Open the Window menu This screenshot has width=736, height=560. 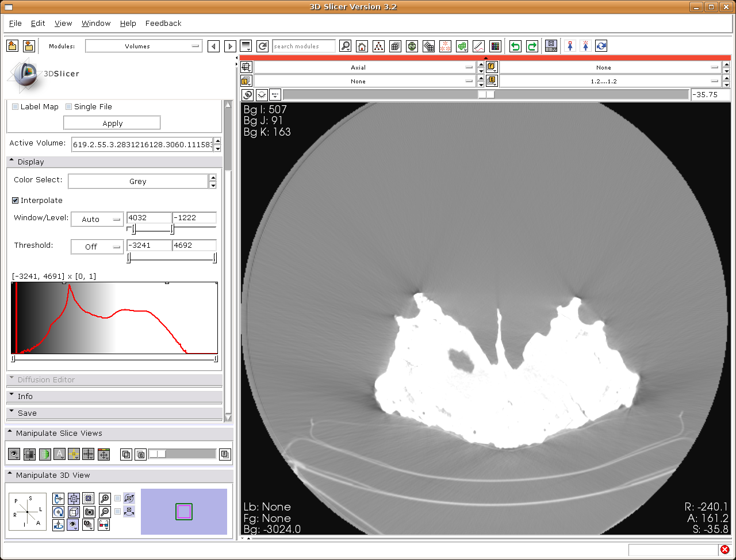[96, 23]
